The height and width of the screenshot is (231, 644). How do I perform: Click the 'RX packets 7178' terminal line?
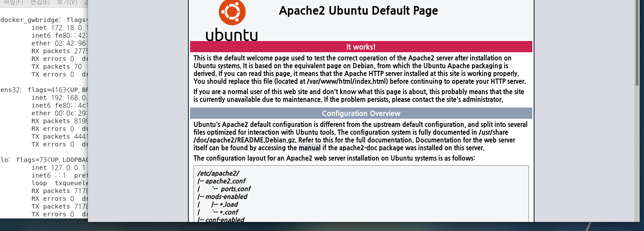coord(59,191)
